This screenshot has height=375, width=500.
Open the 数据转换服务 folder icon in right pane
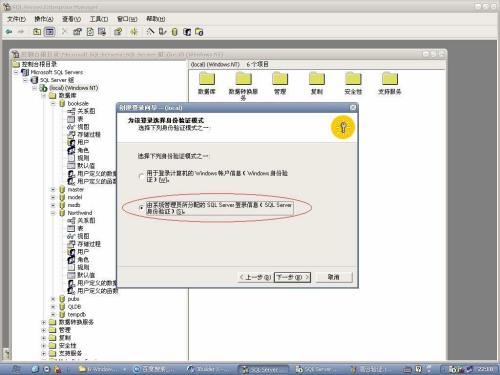[243, 79]
